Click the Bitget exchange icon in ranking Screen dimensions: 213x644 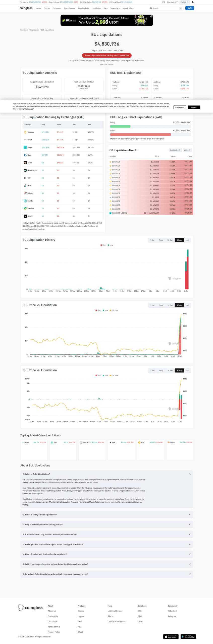(25, 147)
